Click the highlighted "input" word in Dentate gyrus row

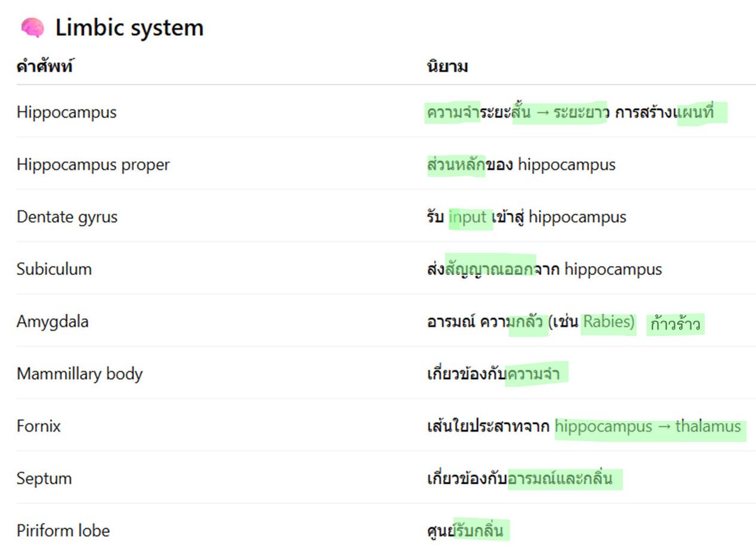(x=469, y=217)
